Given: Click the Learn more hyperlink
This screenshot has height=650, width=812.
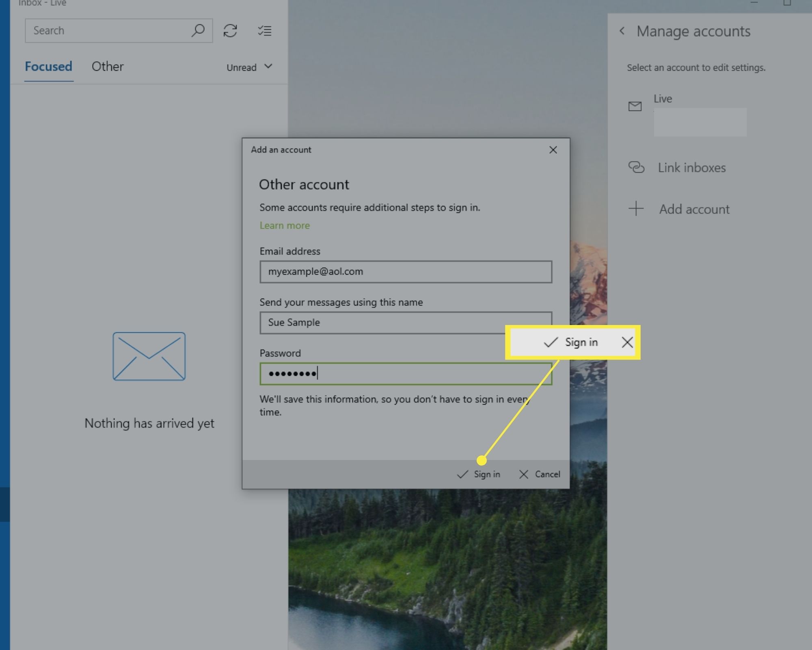Looking at the screenshot, I should [x=284, y=225].
